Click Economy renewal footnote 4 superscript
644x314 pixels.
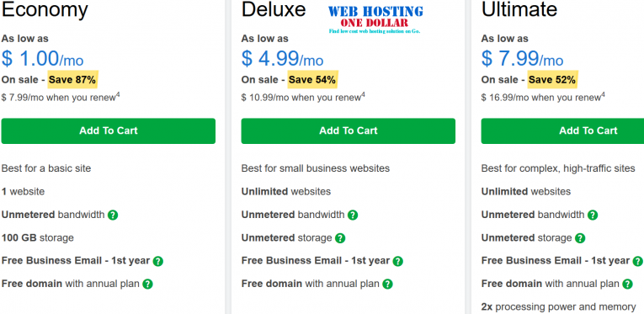119,95
